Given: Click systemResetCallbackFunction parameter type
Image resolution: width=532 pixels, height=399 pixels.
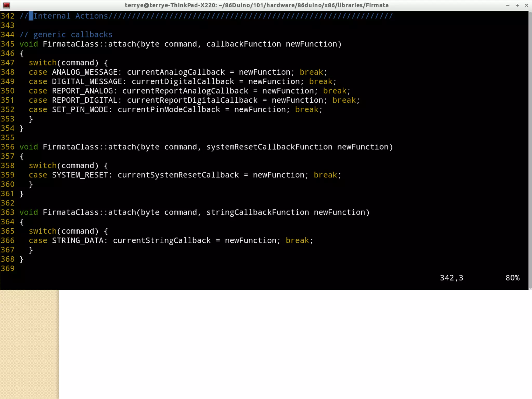Looking at the screenshot, I should point(269,147).
